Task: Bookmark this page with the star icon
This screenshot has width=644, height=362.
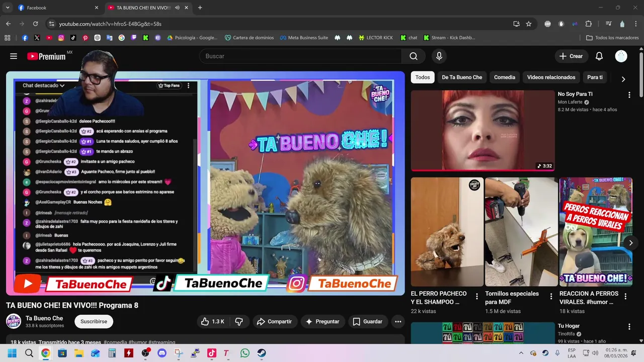Action: click(529, 24)
